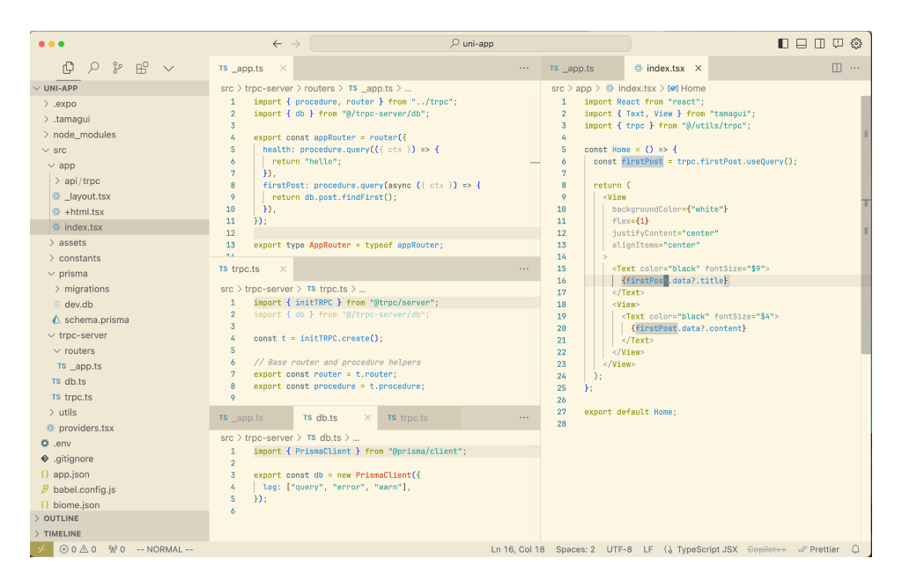Close the db.ts tab
Screen dimensions: 902x588
(367, 417)
